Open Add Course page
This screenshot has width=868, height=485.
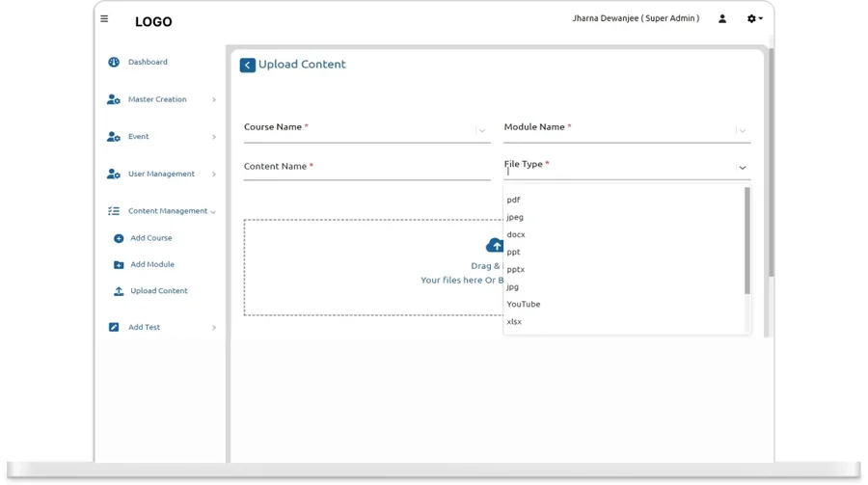point(151,238)
